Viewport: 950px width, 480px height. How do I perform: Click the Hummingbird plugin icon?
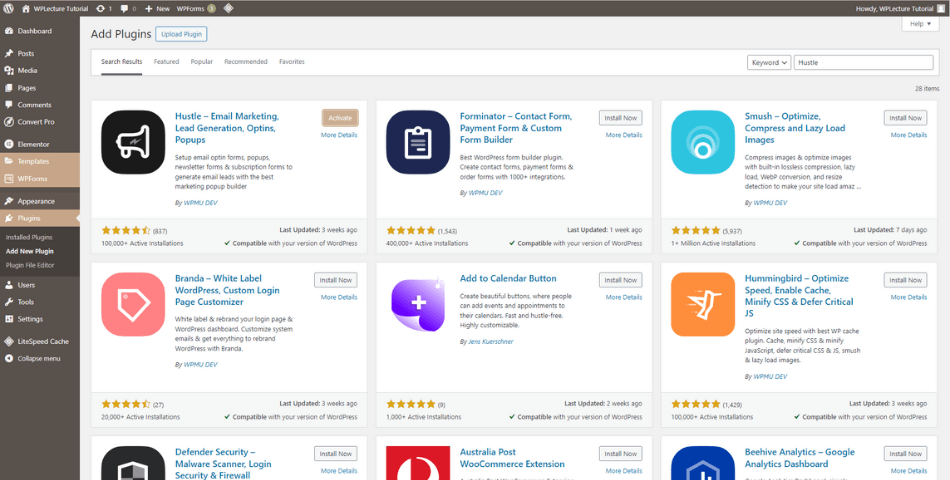[x=703, y=304]
